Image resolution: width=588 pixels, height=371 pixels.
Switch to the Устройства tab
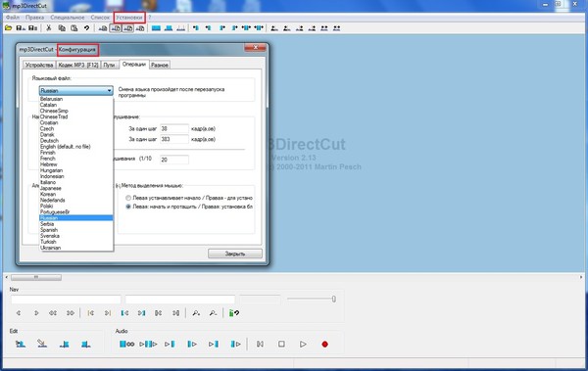39,65
